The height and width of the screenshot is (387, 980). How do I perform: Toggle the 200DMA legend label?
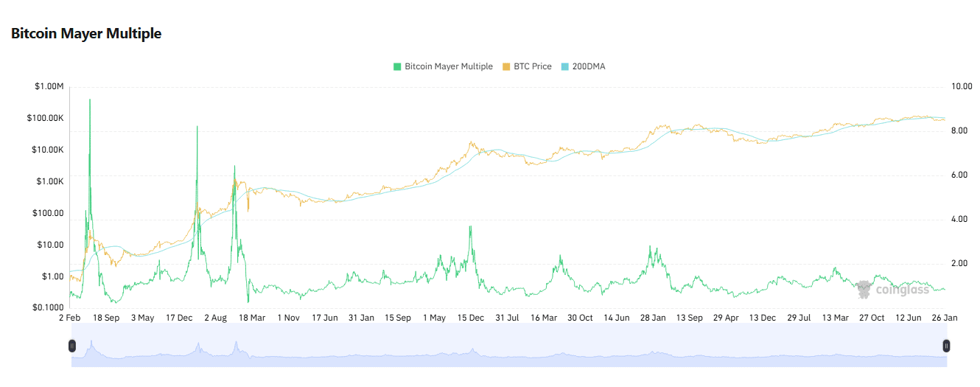[588, 66]
